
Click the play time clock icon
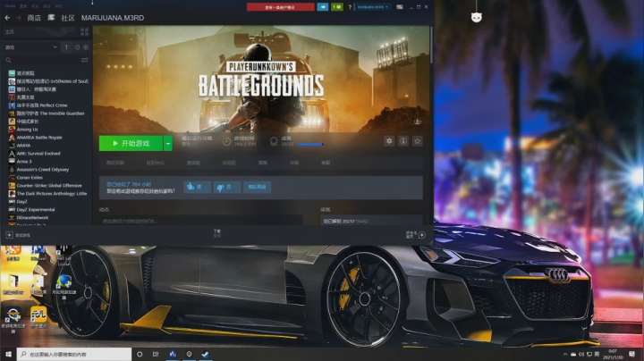(x=226, y=141)
